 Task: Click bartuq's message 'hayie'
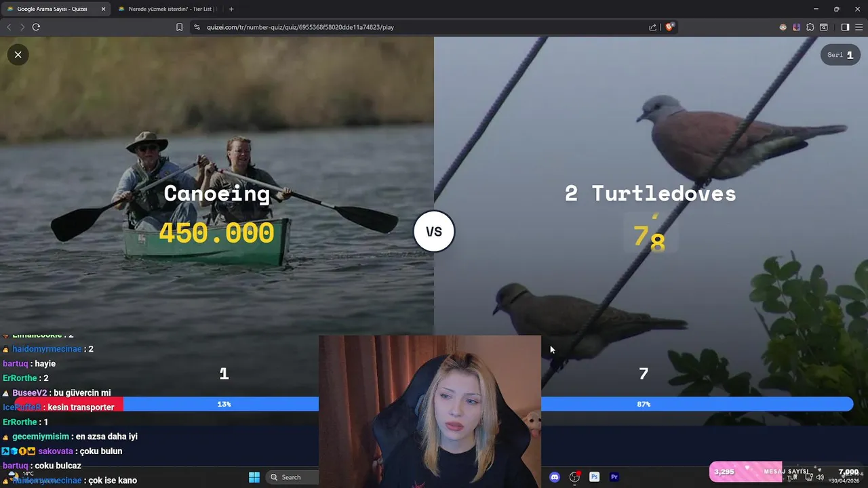45,364
